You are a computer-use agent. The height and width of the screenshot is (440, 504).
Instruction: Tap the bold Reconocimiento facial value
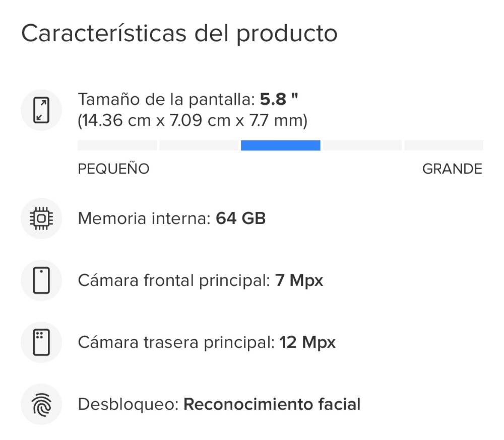click(x=272, y=404)
